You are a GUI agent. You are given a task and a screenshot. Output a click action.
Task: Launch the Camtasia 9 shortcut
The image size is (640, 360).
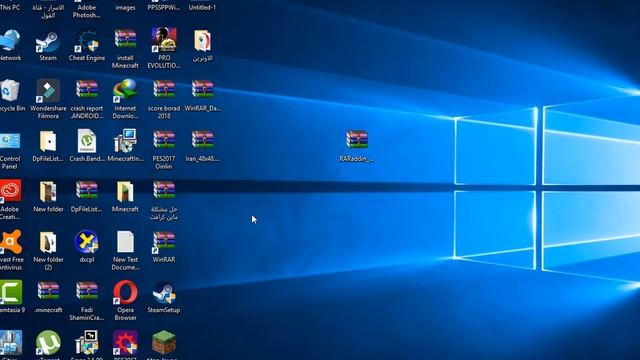(11, 292)
